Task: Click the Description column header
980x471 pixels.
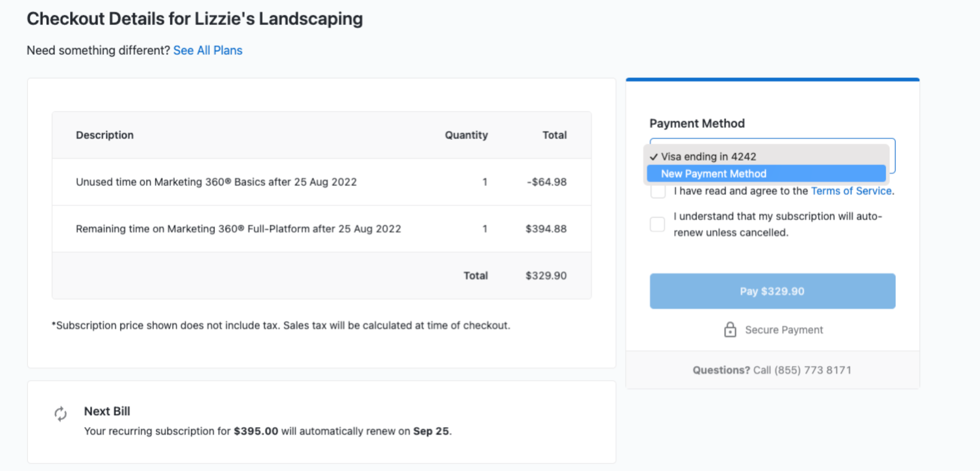Action: (x=105, y=135)
